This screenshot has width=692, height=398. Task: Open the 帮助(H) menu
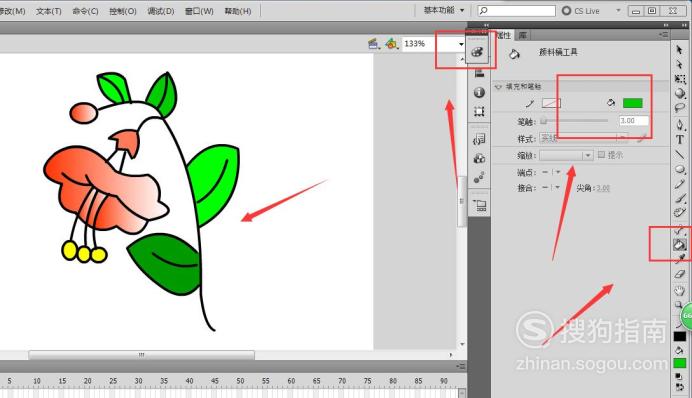tap(238, 11)
